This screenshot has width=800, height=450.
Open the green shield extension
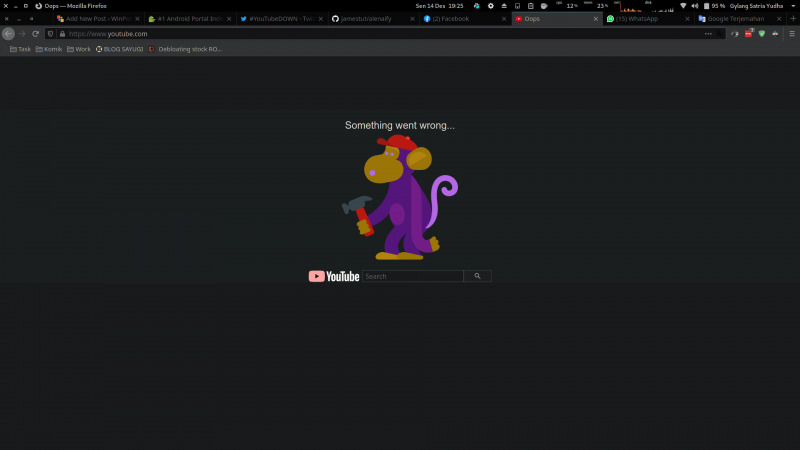pyautogui.click(x=762, y=34)
